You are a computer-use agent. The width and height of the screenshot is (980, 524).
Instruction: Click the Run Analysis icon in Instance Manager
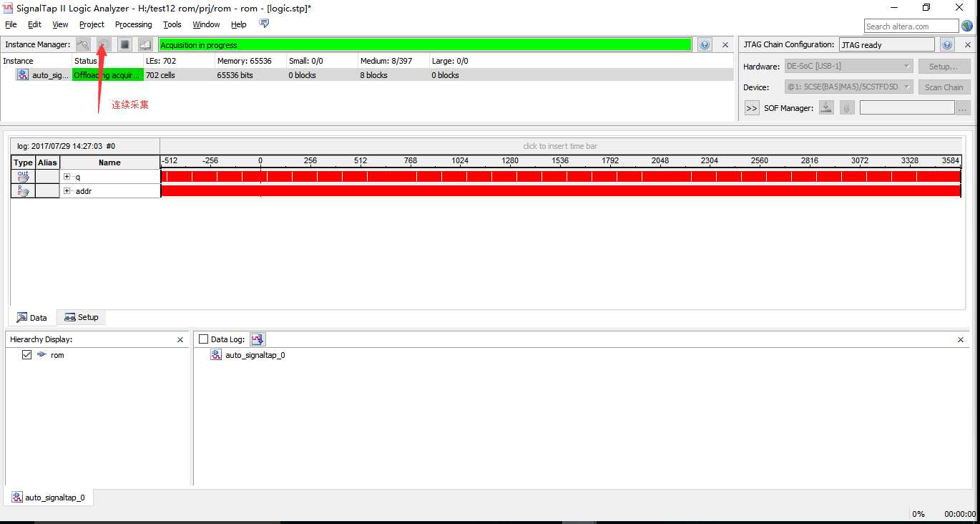[83, 44]
